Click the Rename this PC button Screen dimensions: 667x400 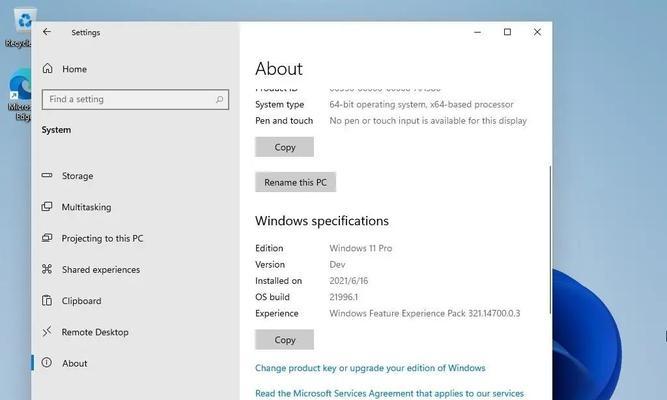point(296,182)
